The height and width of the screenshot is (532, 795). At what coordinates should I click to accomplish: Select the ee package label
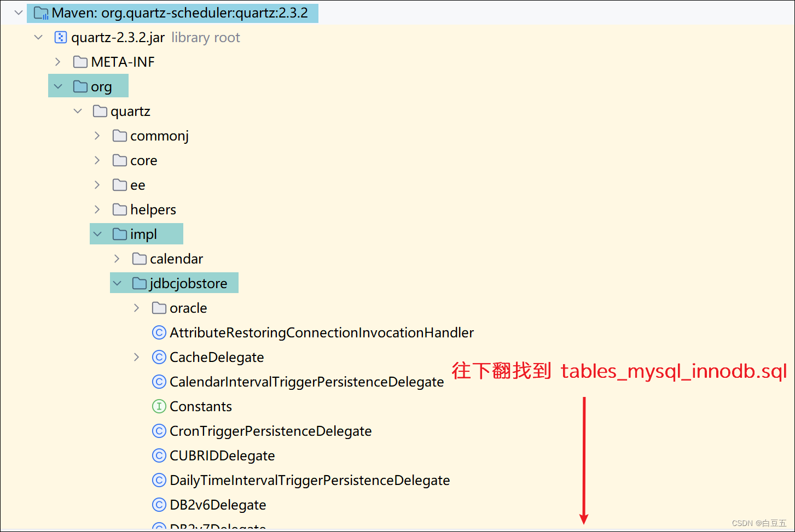[138, 185]
